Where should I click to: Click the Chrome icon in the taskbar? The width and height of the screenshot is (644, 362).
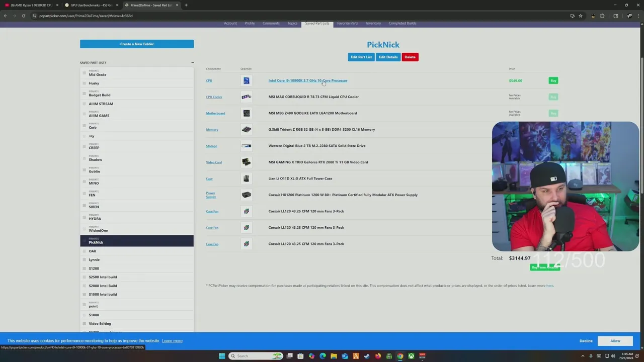click(400, 356)
